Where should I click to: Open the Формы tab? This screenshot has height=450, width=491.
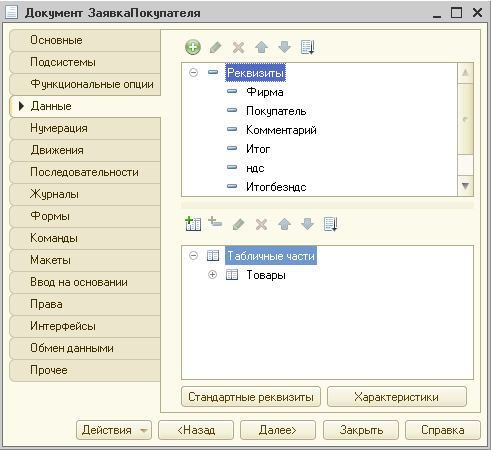(85, 216)
